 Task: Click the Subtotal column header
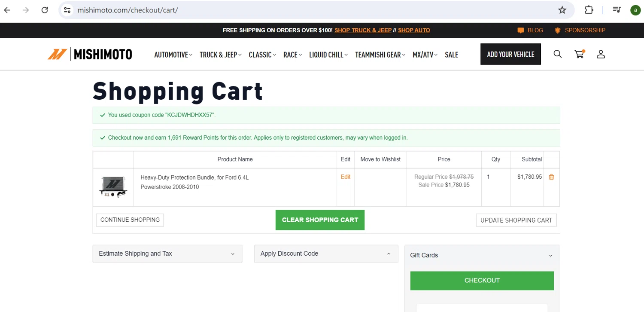pyautogui.click(x=532, y=159)
